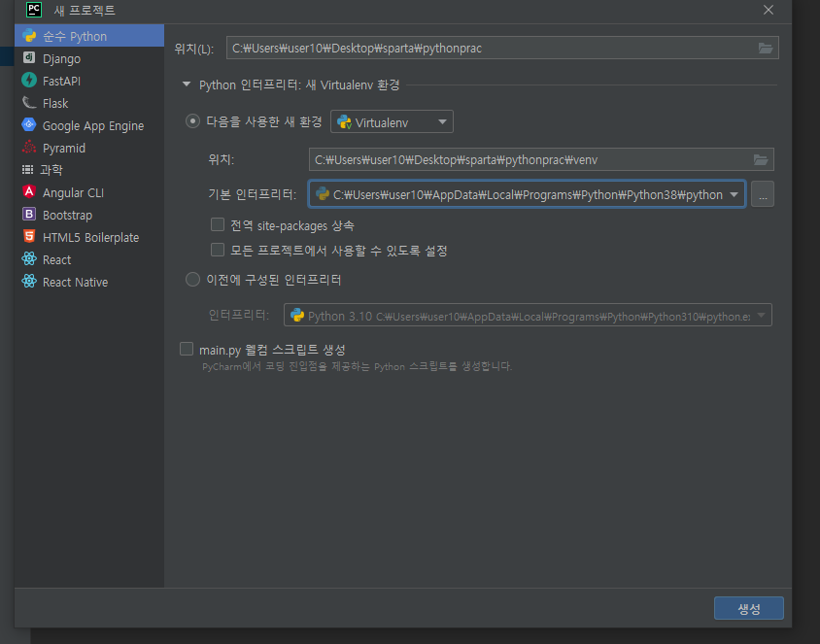The image size is (820, 644).
Task: Close the 새 프로젝트 dialog
Action: tap(768, 10)
